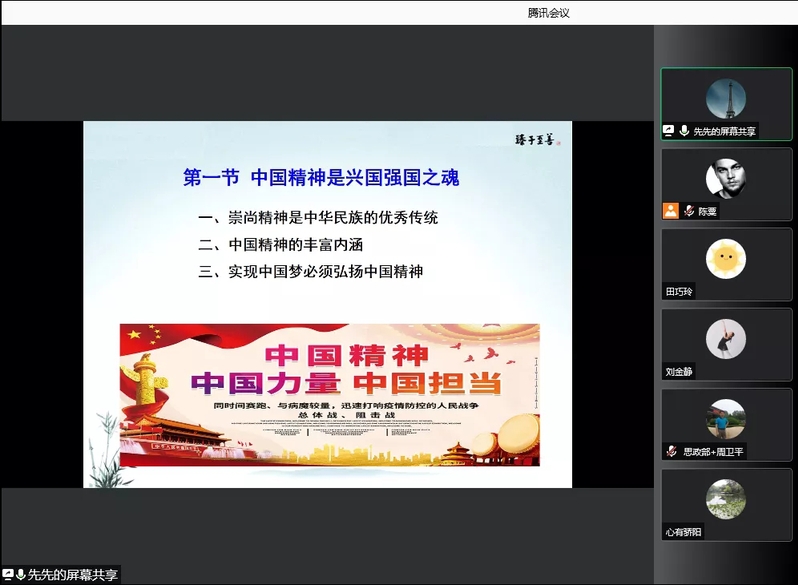Image resolution: width=798 pixels, height=585 pixels.
Task: Click the 腾讯会议 window title
Action: [549, 13]
